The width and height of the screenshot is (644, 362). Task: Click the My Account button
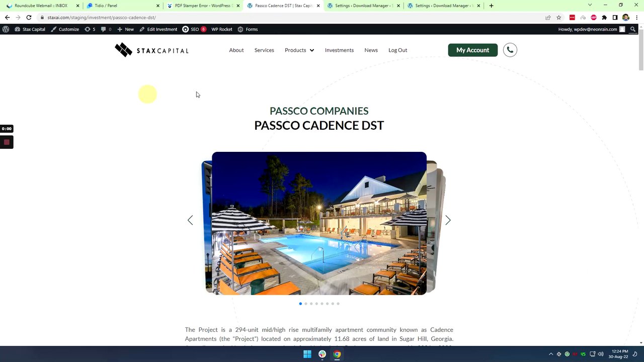tap(472, 50)
